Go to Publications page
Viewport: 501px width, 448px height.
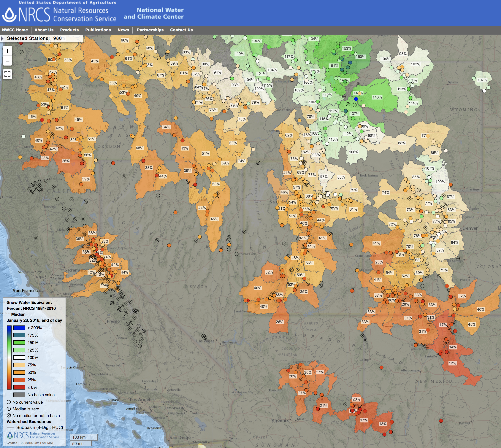(98, 30)
